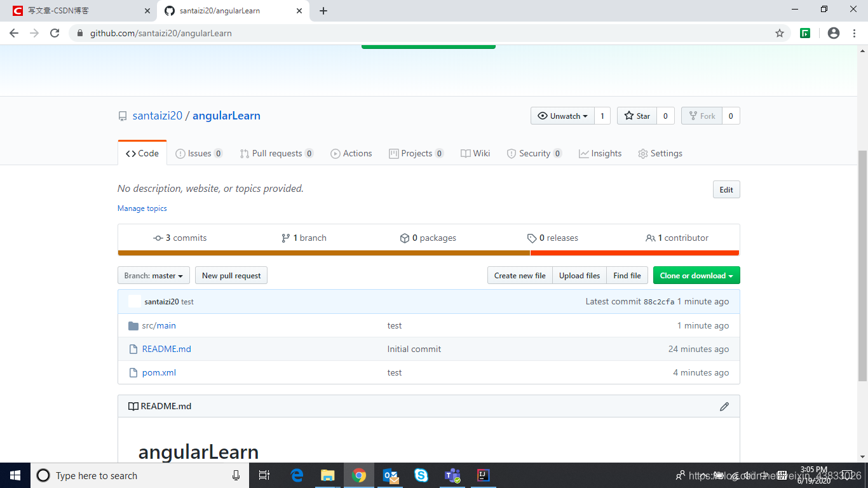Open the santaizi20 owner link

[x=158, y=116]
